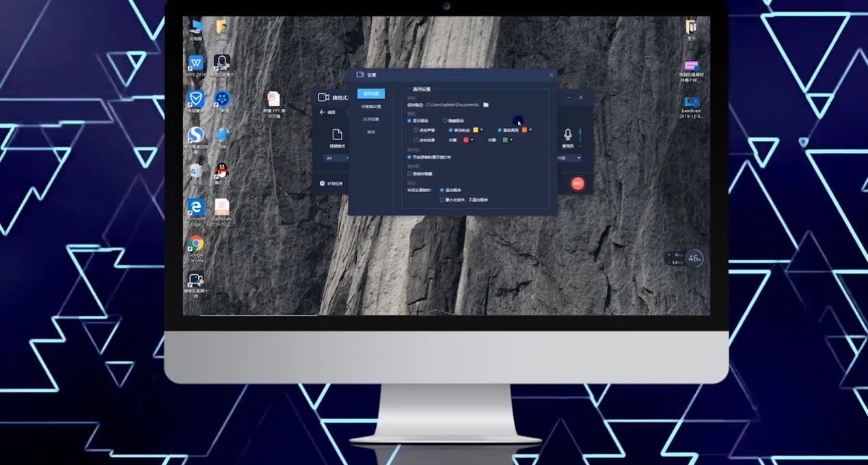Toggle countdown before recording checkbox

point(409,157)
